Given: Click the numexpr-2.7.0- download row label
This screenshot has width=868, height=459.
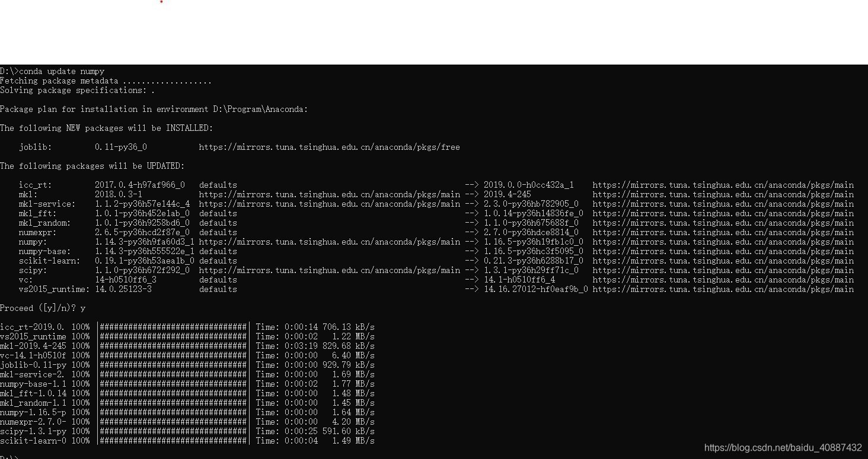Looking at the screenshot, I should click(33, 422).
